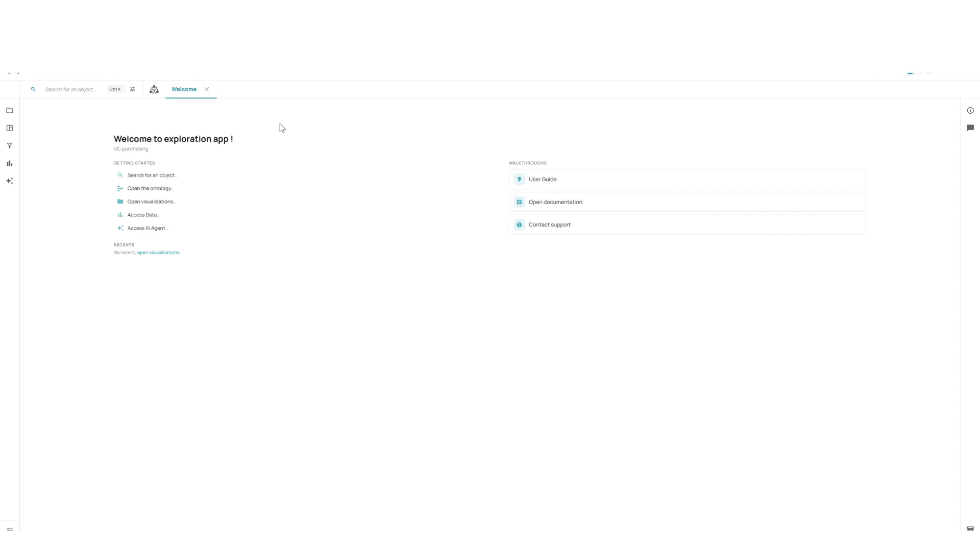Choose Open visualizations in Getting Started

coord(151,202)
